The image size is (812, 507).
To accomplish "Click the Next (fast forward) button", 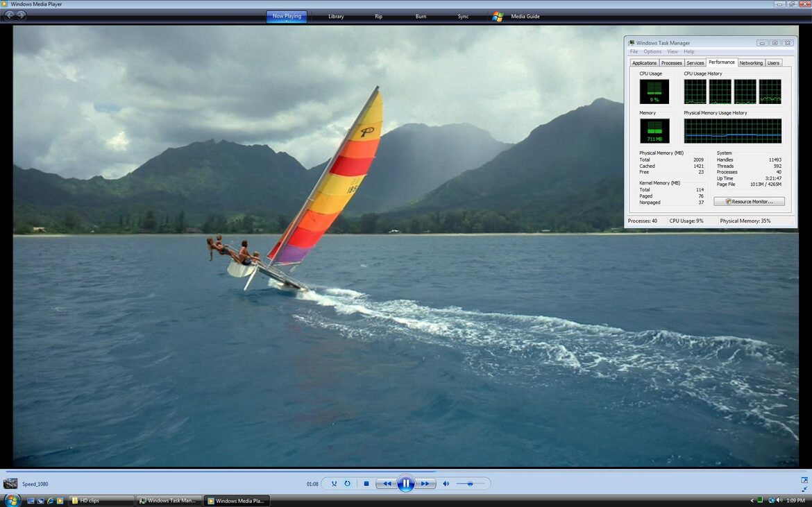I will (425, 483).
